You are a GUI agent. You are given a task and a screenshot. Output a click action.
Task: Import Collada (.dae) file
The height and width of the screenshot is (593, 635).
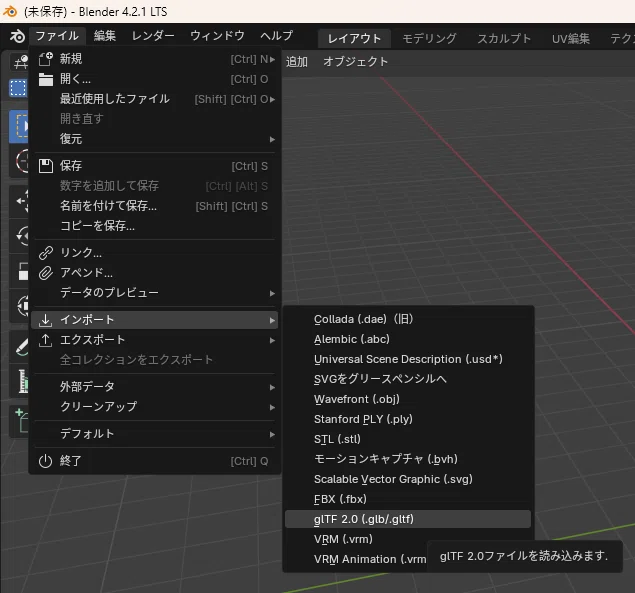(x=408, y=319)
